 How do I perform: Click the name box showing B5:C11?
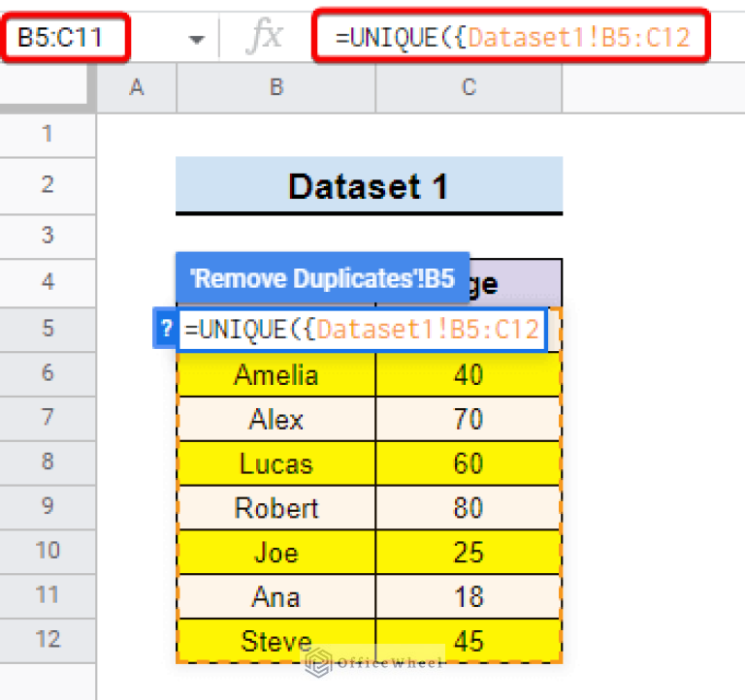[x=87, y=39]
